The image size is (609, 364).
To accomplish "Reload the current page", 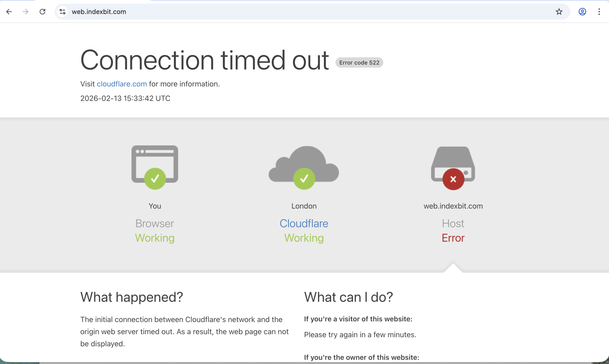I will (42, 11).
